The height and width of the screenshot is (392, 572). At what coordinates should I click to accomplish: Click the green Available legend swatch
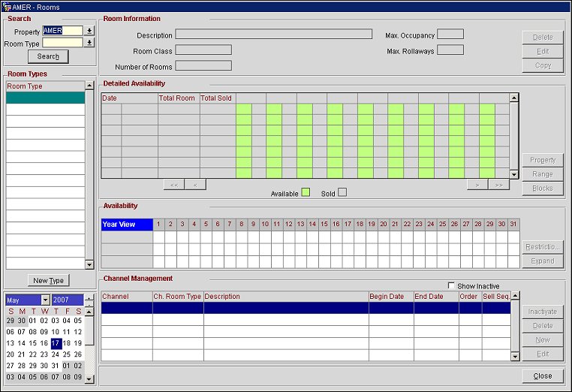306,193
